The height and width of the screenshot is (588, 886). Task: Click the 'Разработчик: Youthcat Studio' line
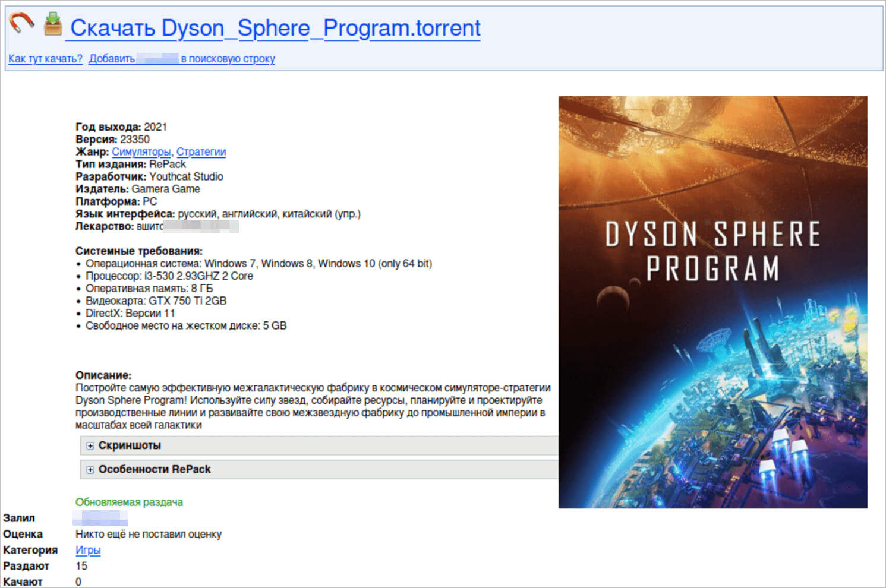coord(149,176)
